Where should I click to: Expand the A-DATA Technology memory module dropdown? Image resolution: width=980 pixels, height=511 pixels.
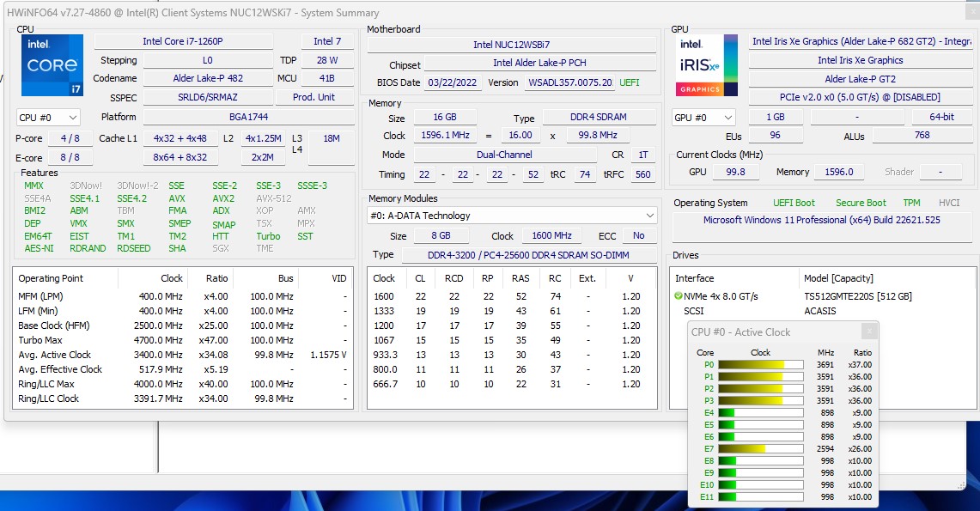tap(513, 216)
